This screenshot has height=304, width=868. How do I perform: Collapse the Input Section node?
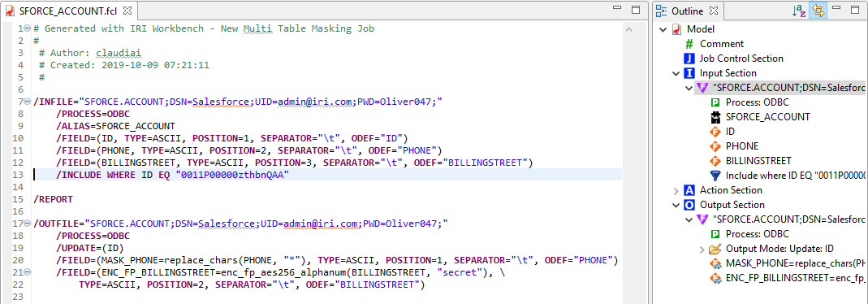(676, 73)
